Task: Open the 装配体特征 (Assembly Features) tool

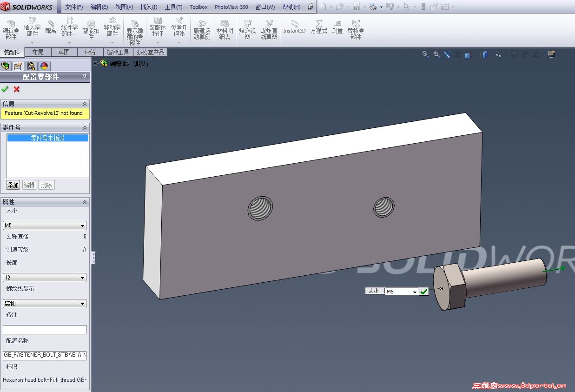Action: pos(158,28)
